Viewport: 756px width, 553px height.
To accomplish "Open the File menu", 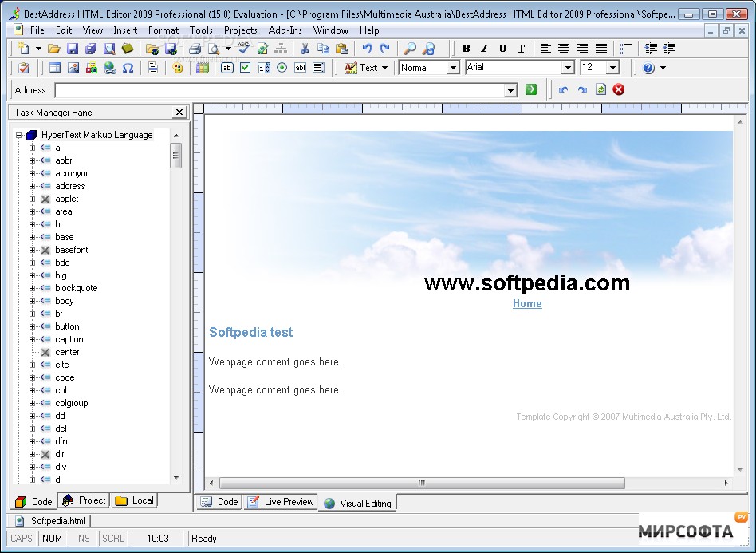I will point(37,30).
